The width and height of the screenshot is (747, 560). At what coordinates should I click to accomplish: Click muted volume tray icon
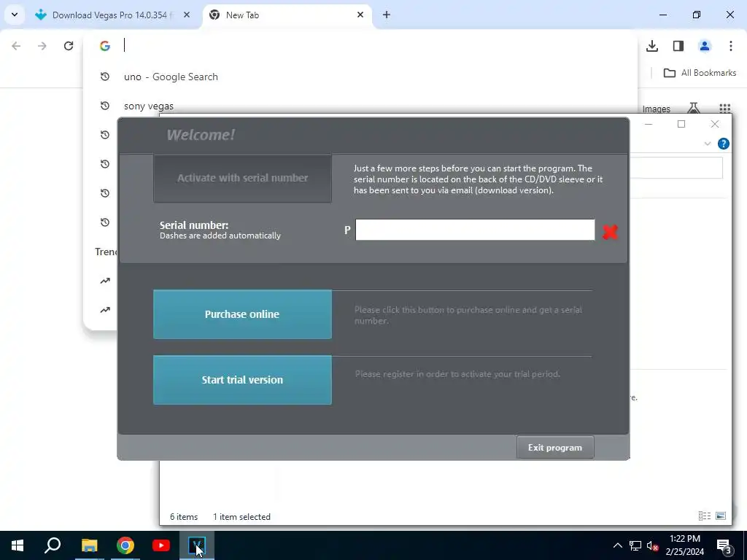[653, 545]
